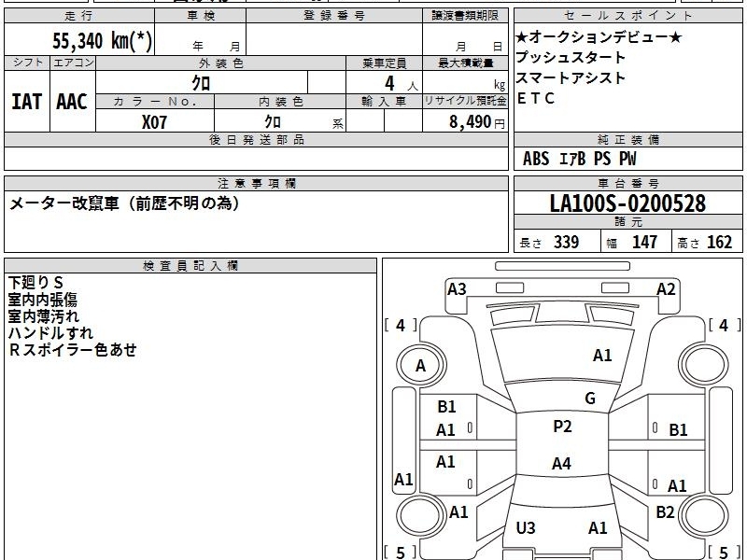The height and width of the screenshot is (560, 747).
Task: Select the メーター改竄車 warning note
Action: pos(124,203)
